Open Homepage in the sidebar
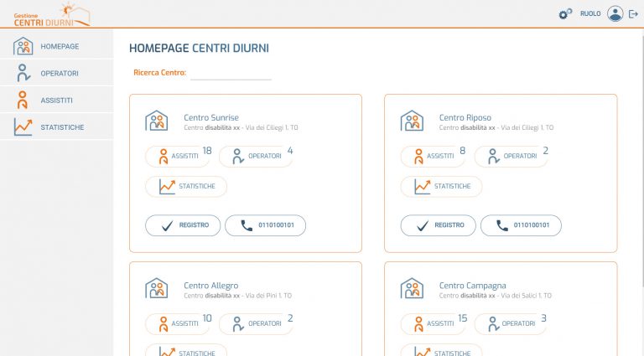644x356 pixels. 56,46
